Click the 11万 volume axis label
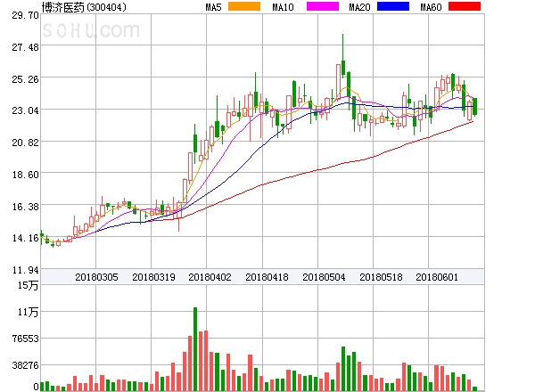 28,312
